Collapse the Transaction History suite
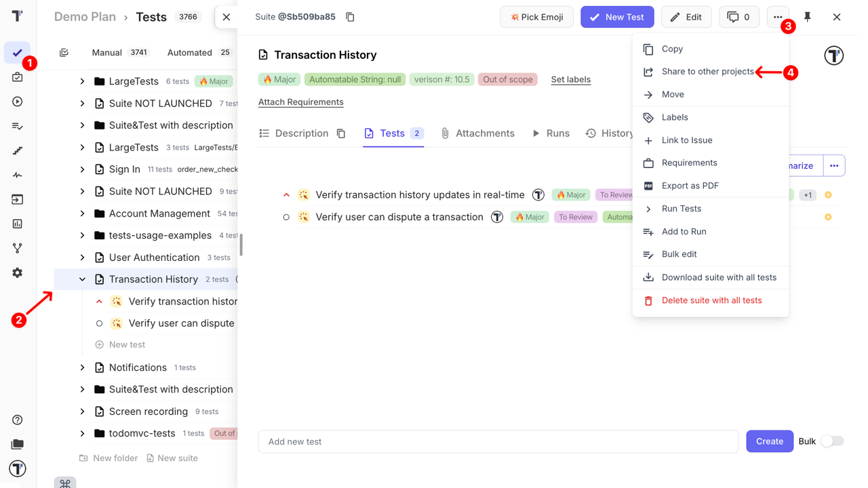 point(82,279)
